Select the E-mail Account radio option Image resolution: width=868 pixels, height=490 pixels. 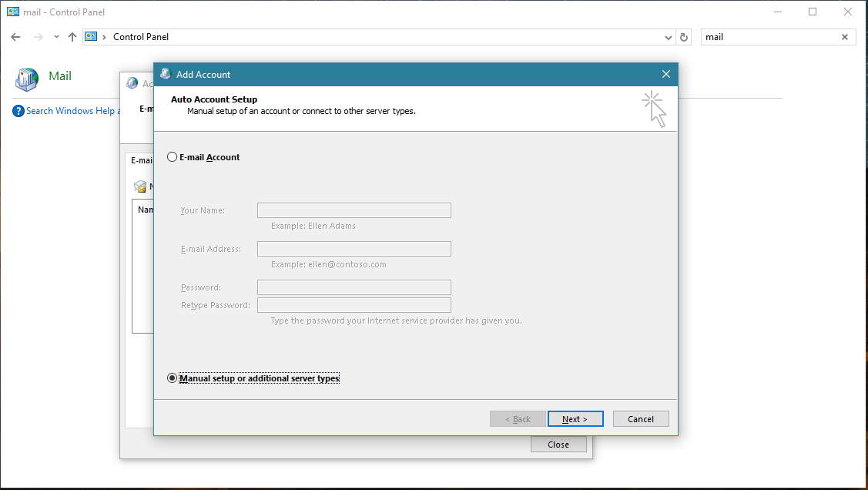click(x=172, y=157)
